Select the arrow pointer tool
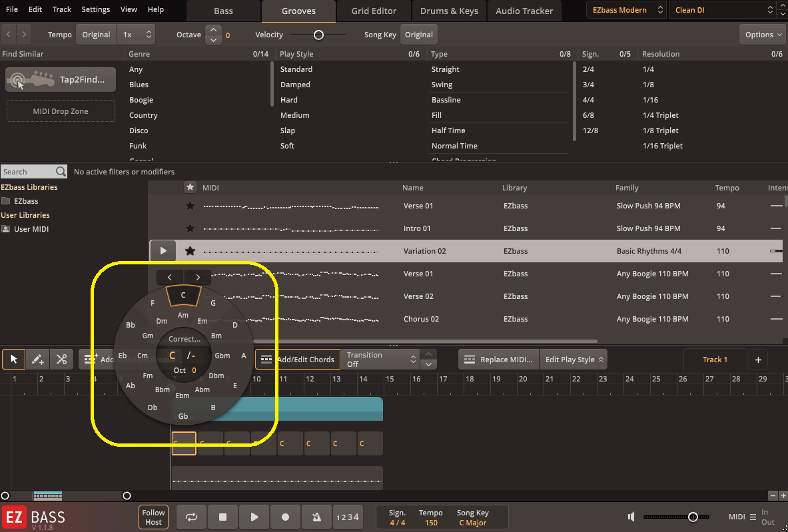The width and height of the screenshot is (788, 532). pos(13,359)
